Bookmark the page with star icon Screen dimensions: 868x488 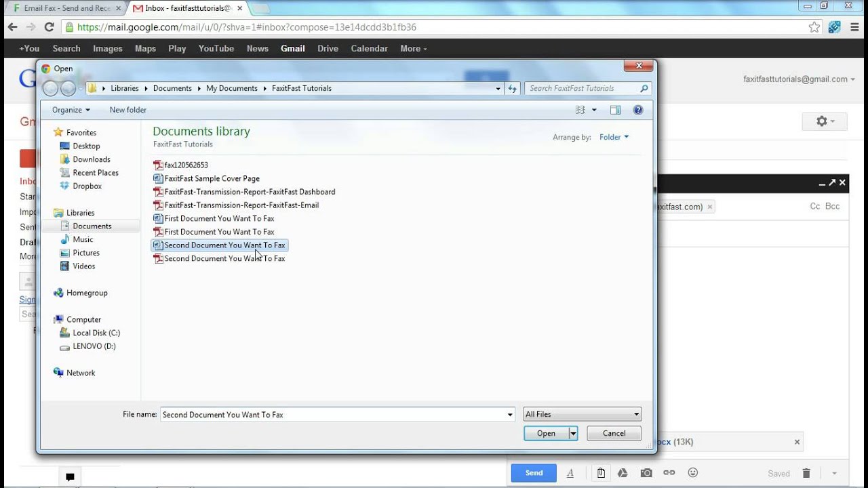pyautogui.click(x=814, y=27)
